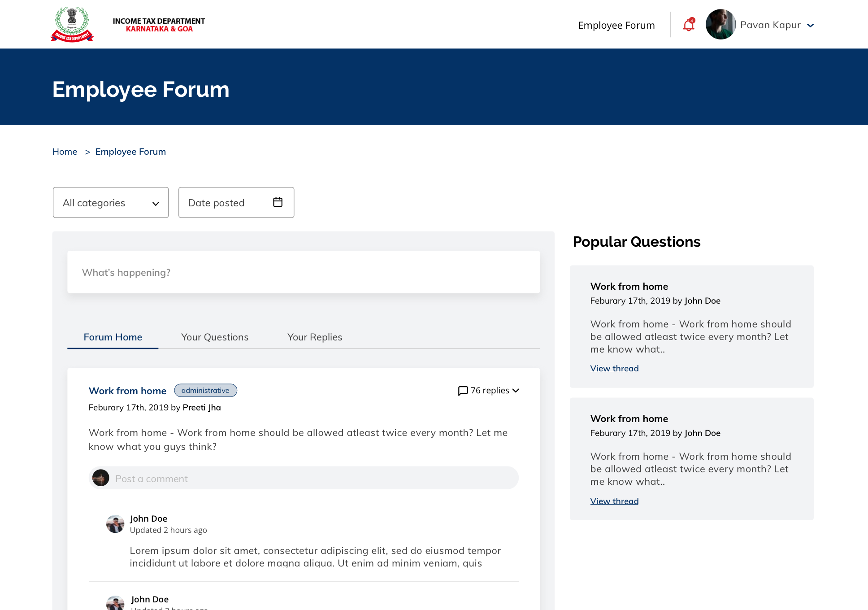Click the Post a comment field
This screenshot has width=868, height=610.
tap(314, 479)
